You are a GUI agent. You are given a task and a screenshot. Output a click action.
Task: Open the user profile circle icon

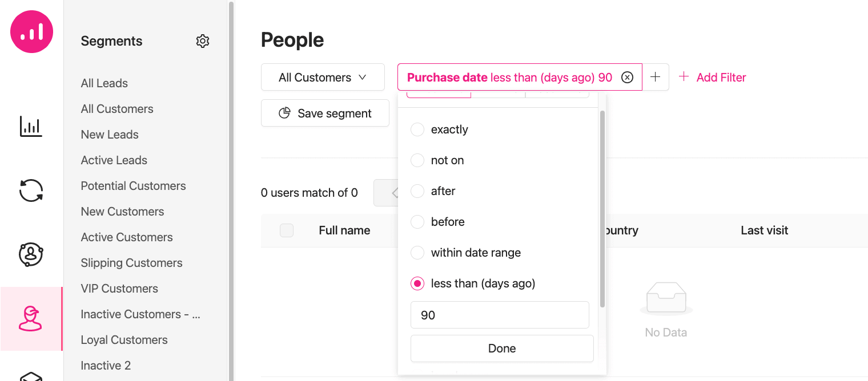click(31, 254)
